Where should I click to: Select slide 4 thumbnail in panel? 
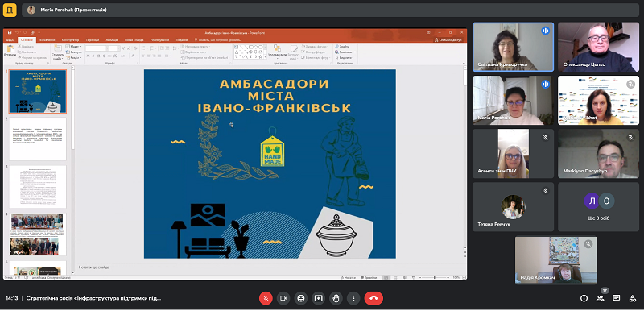[x=38, y=234]
